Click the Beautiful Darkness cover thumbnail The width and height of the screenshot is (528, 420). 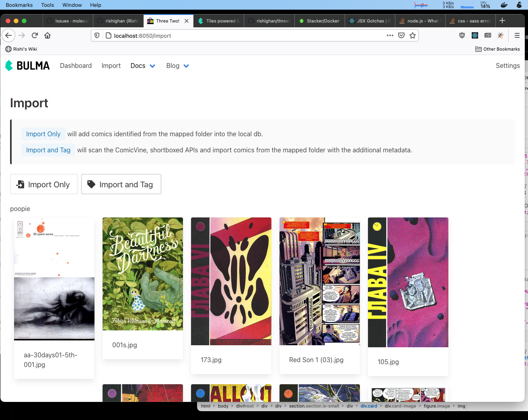(x=143, y=274)
